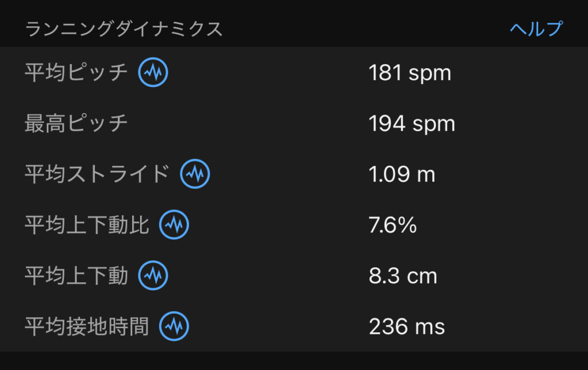The height and width of the screenshot is (370, 588).
Task: Click the ランニングダイナミクス section header
Action: (x=123, y=29)
